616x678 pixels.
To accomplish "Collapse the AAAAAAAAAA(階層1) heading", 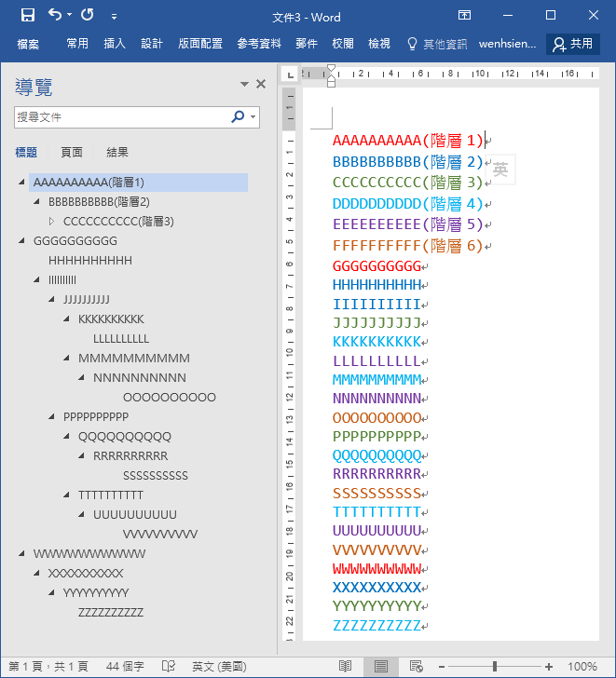I will (x=21, y=183).
